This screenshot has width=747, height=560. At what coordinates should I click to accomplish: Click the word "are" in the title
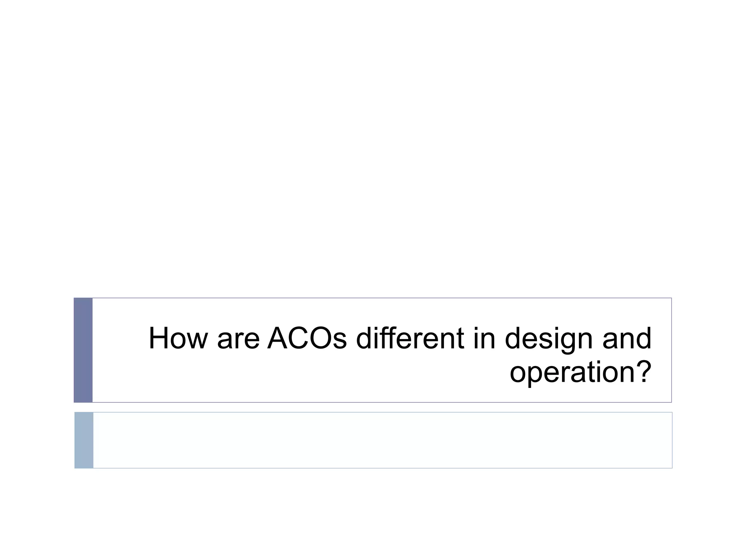click(238, 338)
